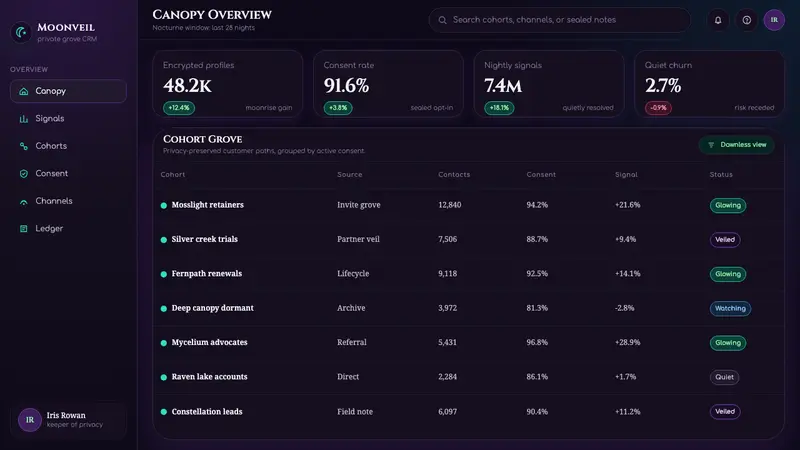This screenshot has width=800, height=450.
Task: Select the 2.7% quiet churn value
Action: tap(663, 85)
